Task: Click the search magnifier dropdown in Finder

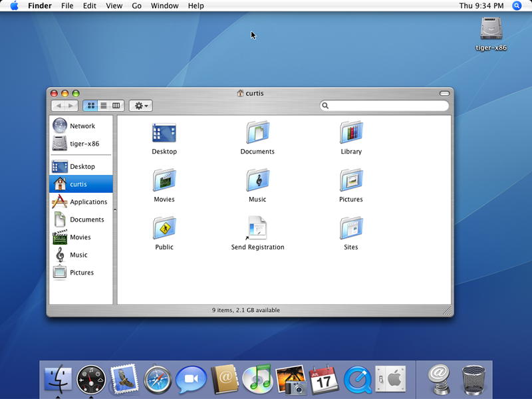Action: point(325,106)
